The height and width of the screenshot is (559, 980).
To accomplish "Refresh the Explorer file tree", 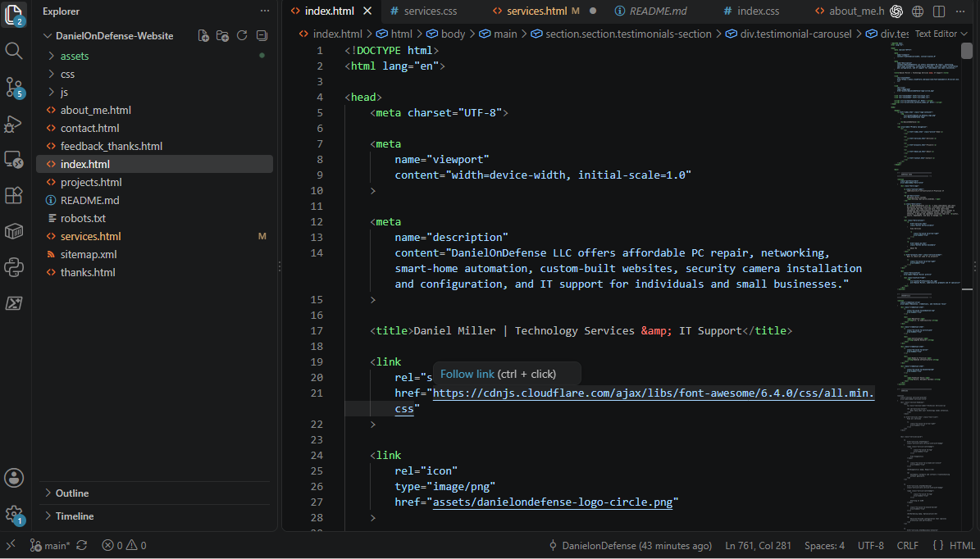I will coord(242,35).
